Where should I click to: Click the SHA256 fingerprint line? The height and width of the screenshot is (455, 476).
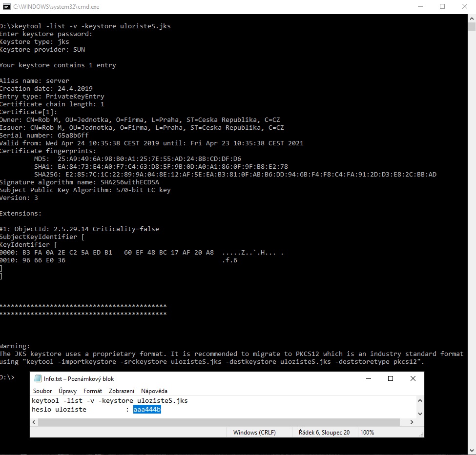[235, 175]
